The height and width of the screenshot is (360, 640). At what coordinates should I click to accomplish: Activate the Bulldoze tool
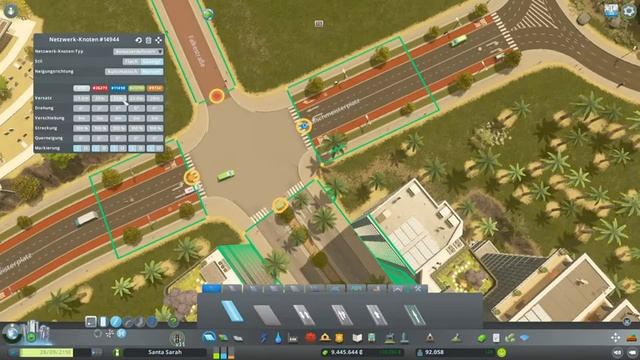pyautogui.click(x=632, y=338)
